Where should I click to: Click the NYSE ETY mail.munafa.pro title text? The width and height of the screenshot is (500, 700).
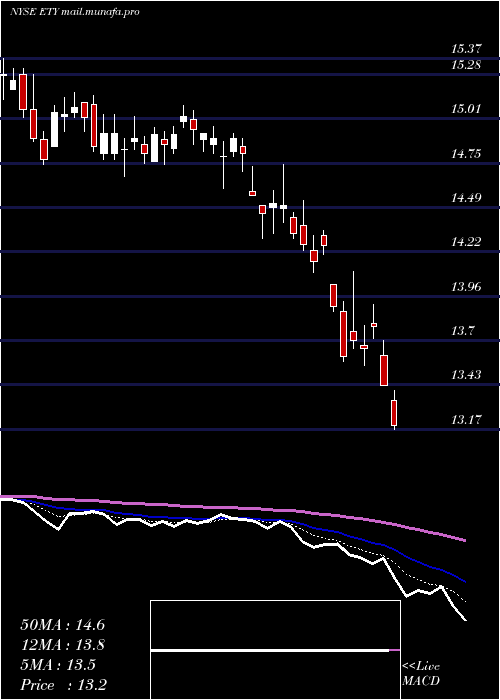coord(75,12)
